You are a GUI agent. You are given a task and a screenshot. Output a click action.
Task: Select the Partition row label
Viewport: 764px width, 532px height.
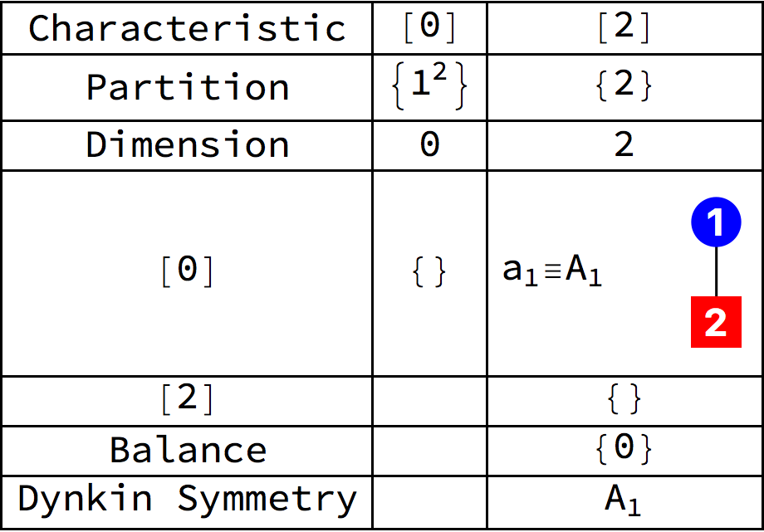pyautogui.click(x=187, y=87)
